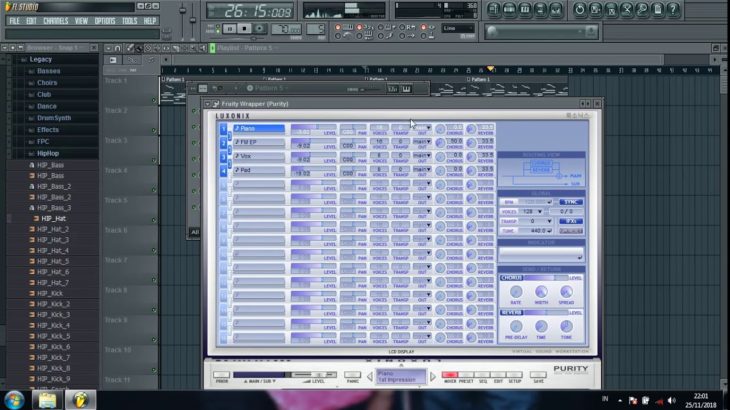Image resolution: width=730 pixels, height=410 pixels.
Task: Click the reverb Time knob
Action: (541, 327)
